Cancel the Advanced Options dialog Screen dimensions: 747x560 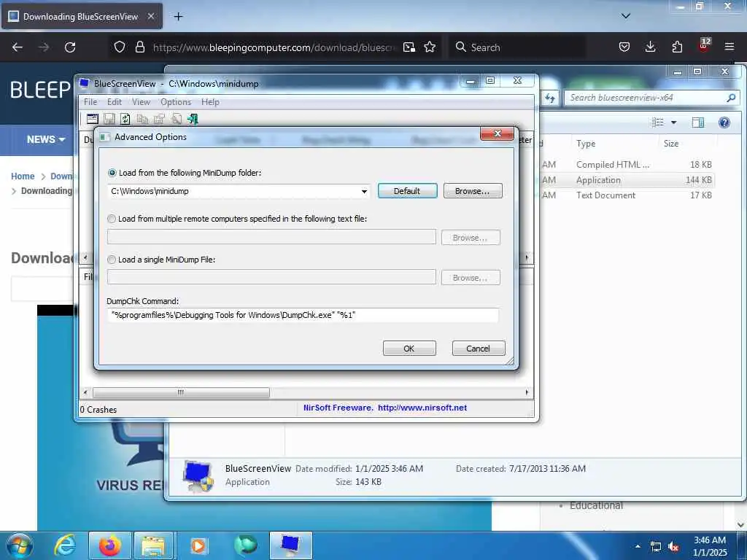479,349
